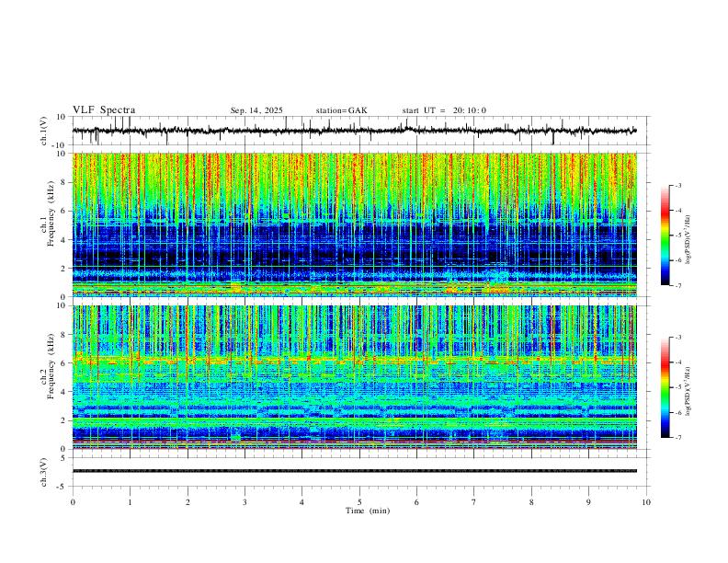Click the ch.2 colorbar "-7" tick value
This screenshot has height=563, width=728.
(x=677, y=438)
